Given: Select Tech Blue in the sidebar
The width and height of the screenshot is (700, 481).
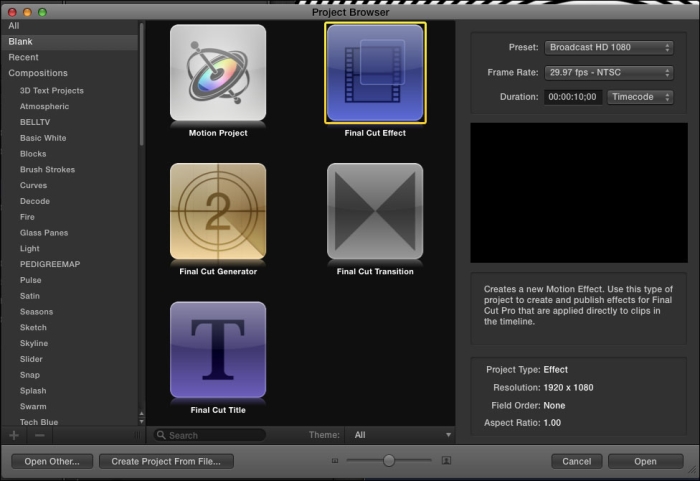Looking at the screenshot, I should point(39,422).
